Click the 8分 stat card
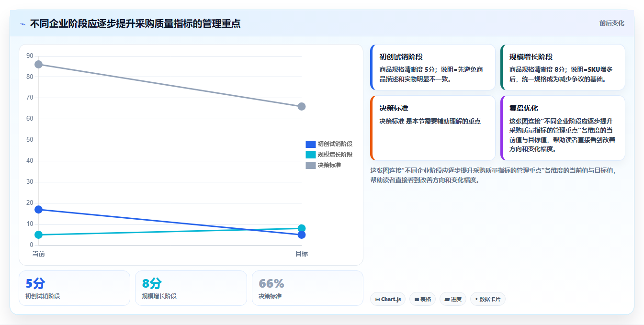This screenshot has height=325, width=644. click(x=191, y=288)
